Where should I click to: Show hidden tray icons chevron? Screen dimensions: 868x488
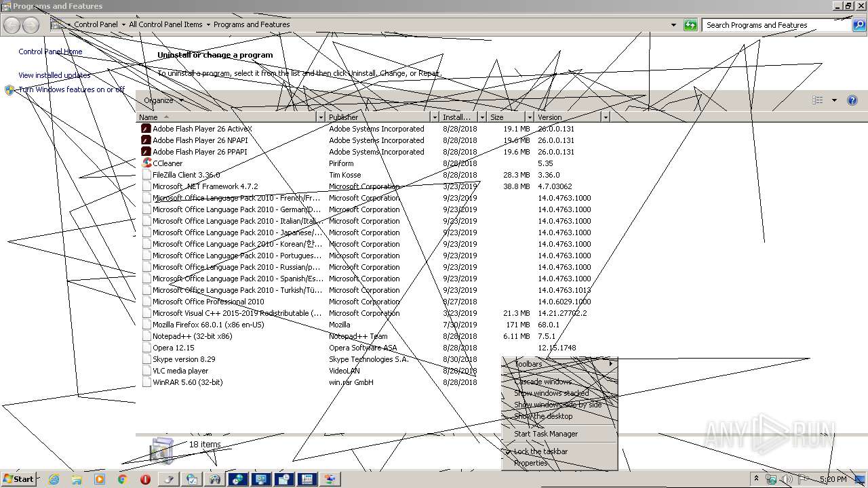pos(756,479)
